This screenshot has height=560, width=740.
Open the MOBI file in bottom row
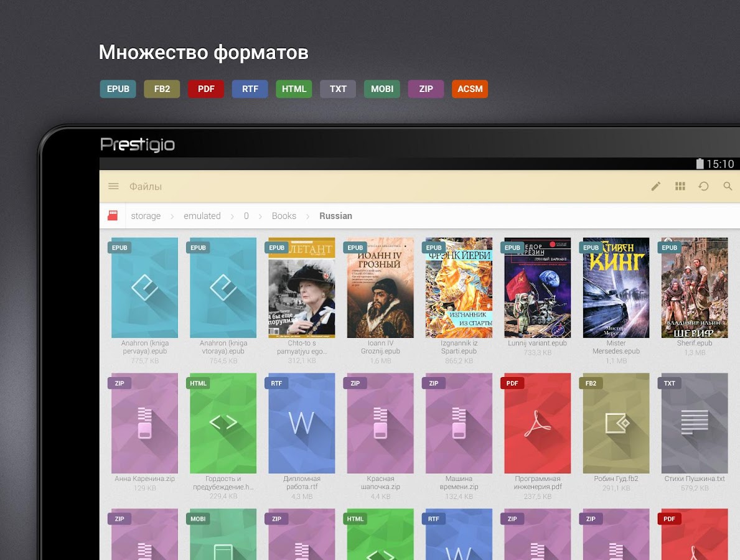(x=223, y=534)
